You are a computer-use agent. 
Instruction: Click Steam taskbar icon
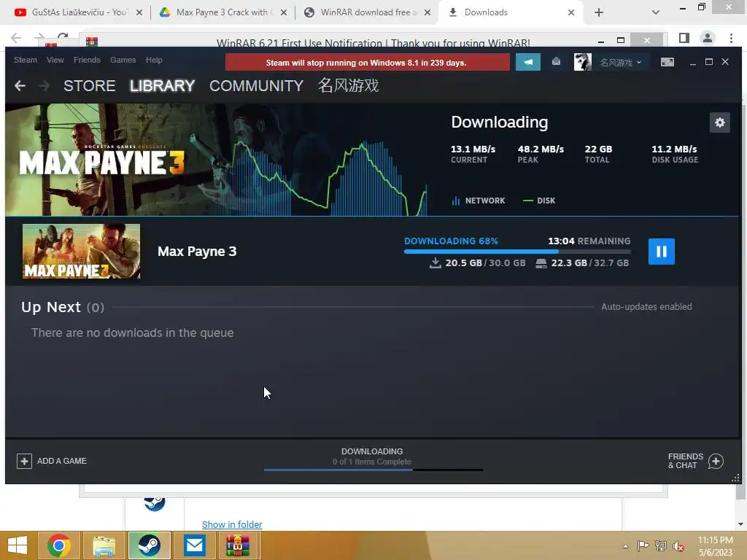149,545
